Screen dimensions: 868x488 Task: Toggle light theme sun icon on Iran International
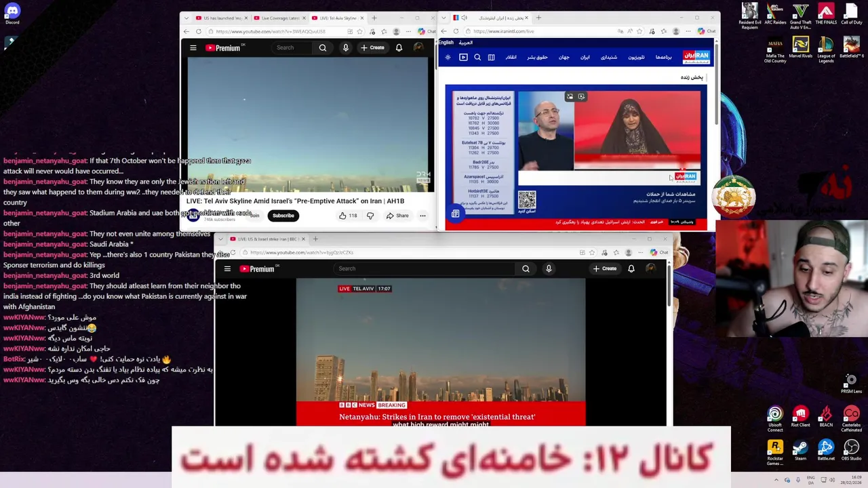[x=448, y=58]
